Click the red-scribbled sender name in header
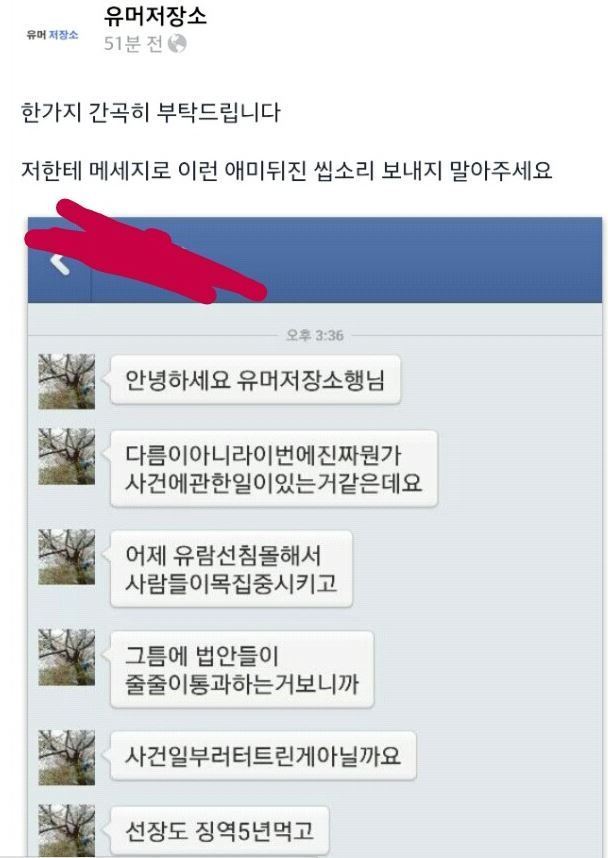Image resolution: width=608 pixels, height=858 pixels. pyautogui.click(x=147, y=251)
